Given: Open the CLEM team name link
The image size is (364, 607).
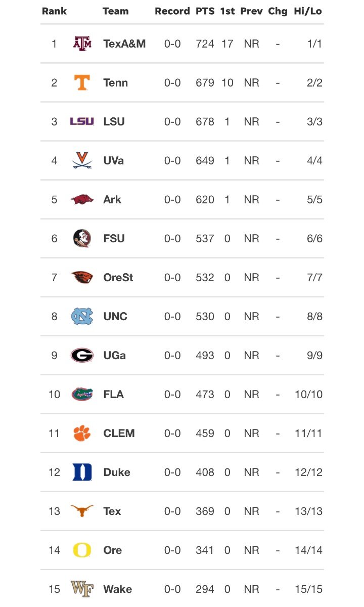Looking at the screenshot, I should tap(119, 433).
